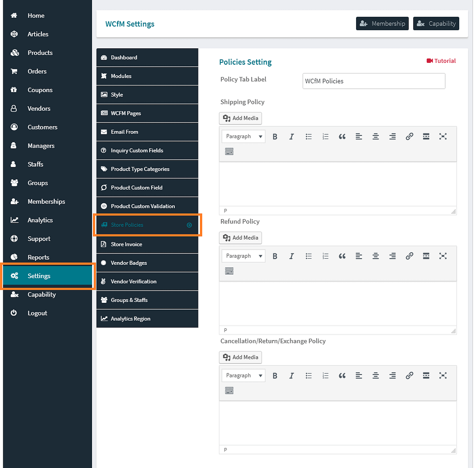Apply bulleted list in Cancellation policy editor
The width and height of the screenshot is (476, 468).
(x=309, y=375)
